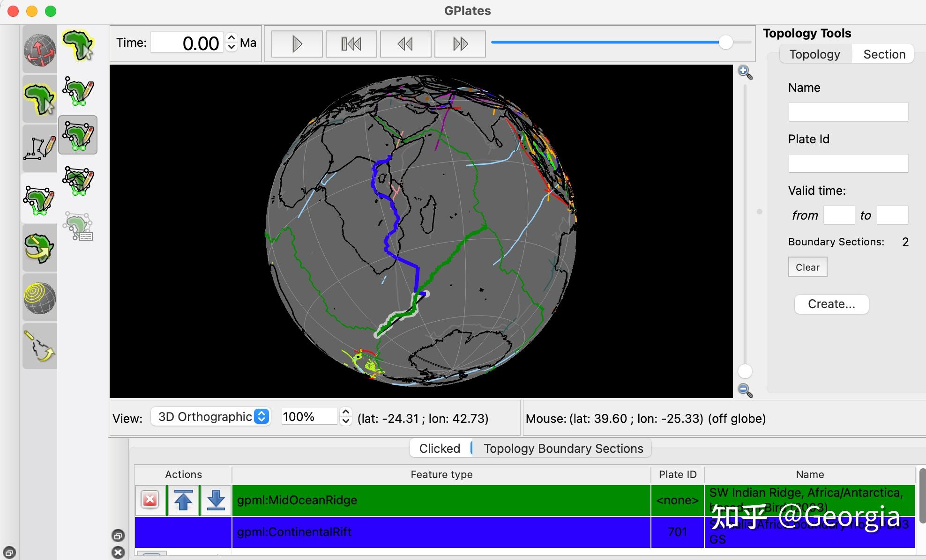Click the zoom in magnifier icon
Image resolution: width=926 pixels, height=560 pixels.
745,73
